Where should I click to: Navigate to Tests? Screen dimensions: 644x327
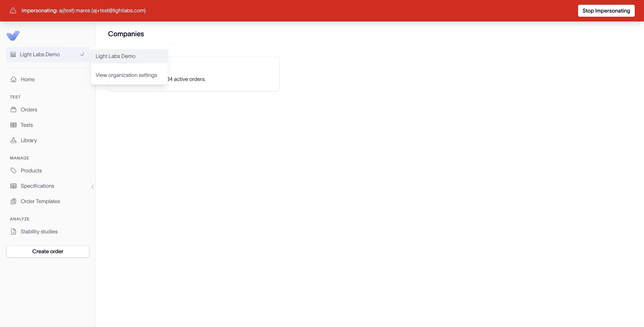click(x=48, y=125)
